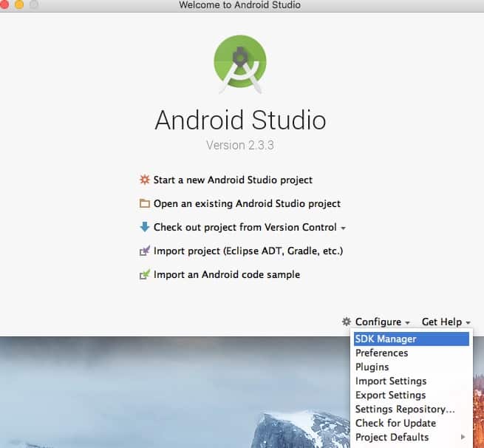The image size is (484, 448).
Task: Choose Check for Update menu entry
Action: click(x=412, y=423)
